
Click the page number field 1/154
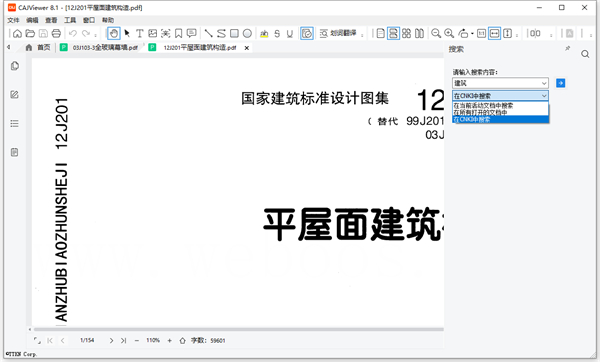87,340
